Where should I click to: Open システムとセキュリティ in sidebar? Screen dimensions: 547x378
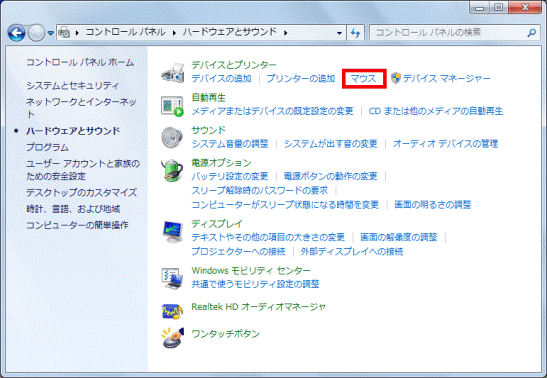[73, 85]
